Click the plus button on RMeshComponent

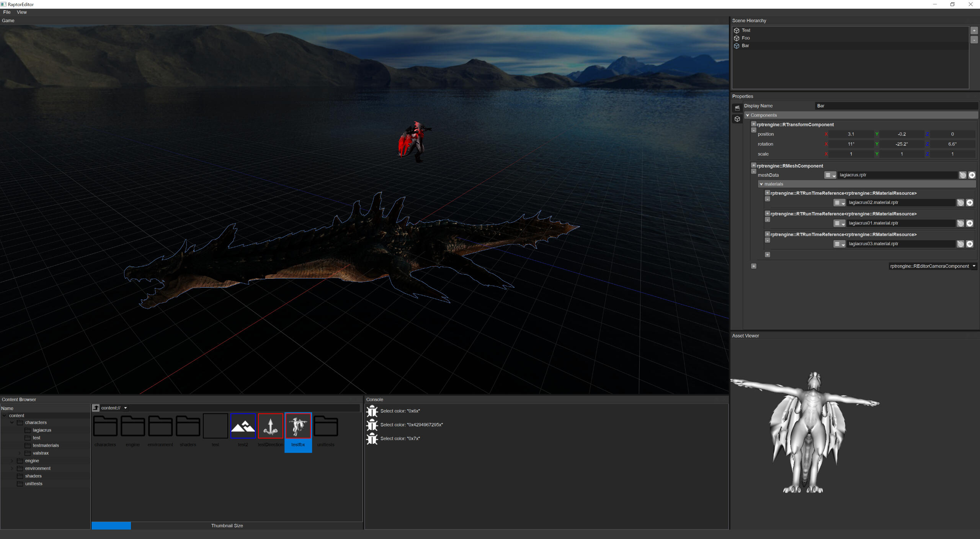(754, 165)
